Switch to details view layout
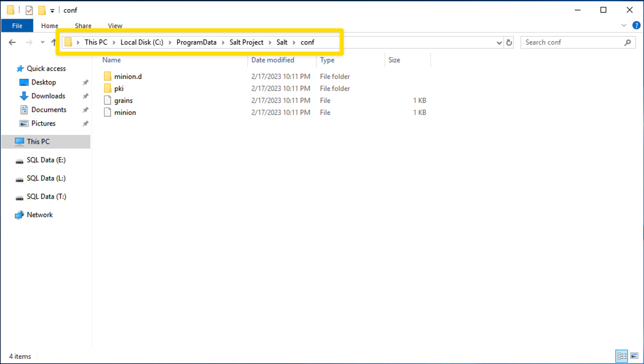644x364 pixels. point(622,356)
